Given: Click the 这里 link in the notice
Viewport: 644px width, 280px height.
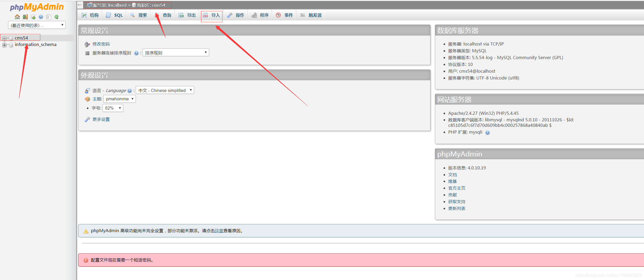Looking at the screenshot, I should pos(219,231).
